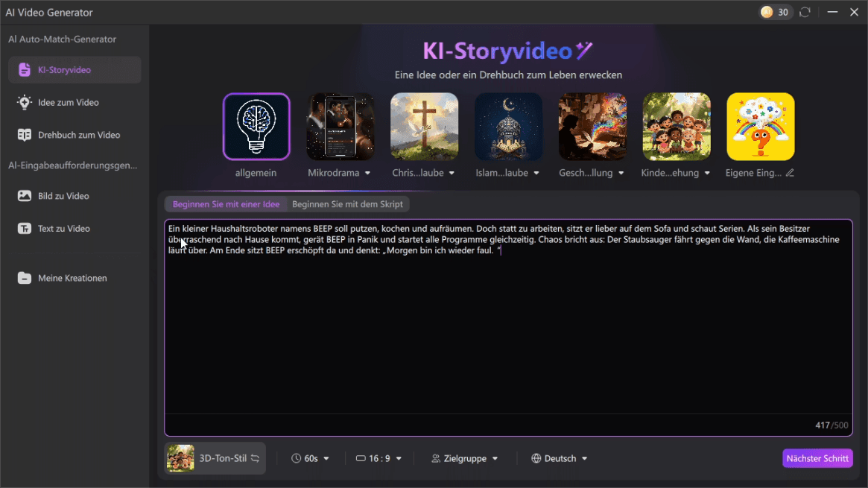Viewport: 868px width, 488px height.
Task: Expand the Mikrodrama template dropdown
Action: [366, 172]
